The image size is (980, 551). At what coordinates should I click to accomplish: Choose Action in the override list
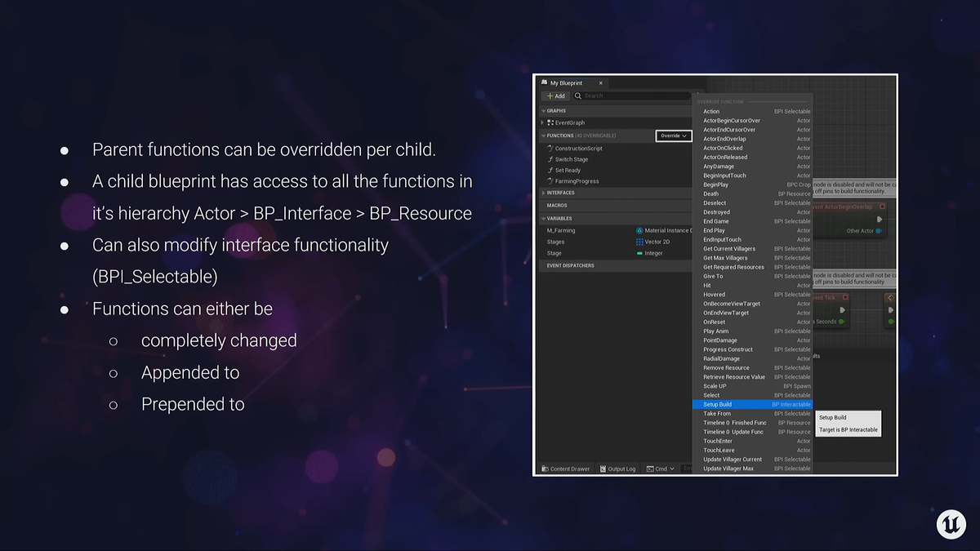click(752, 111)
